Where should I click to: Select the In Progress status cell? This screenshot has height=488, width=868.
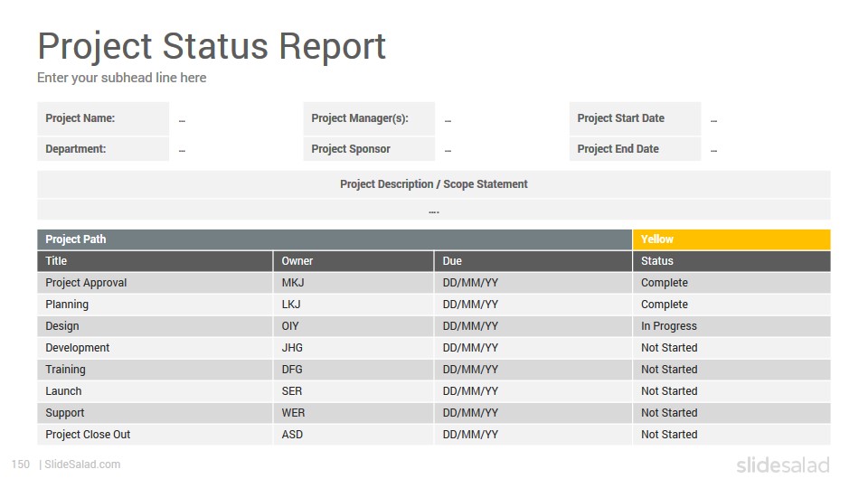tap(731, 326)
